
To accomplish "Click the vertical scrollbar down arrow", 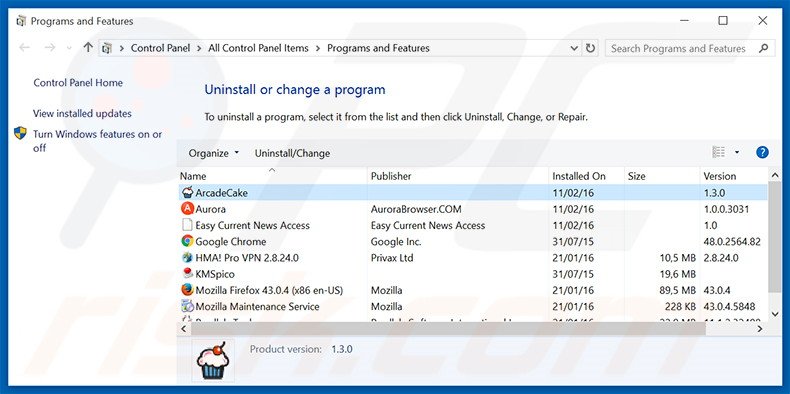I will tap(775, 314).
